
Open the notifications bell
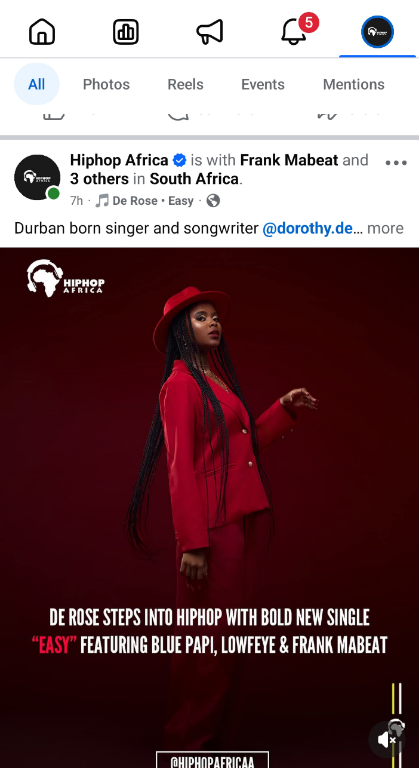(x=294, y=32)
